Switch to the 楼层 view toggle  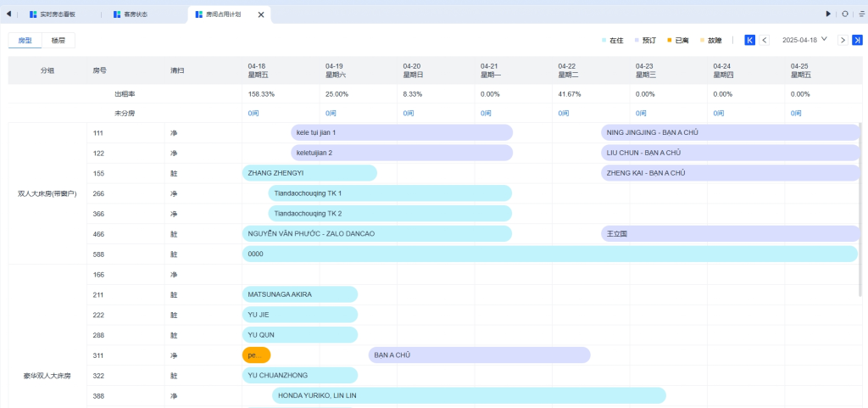click(x=58, y=40)
